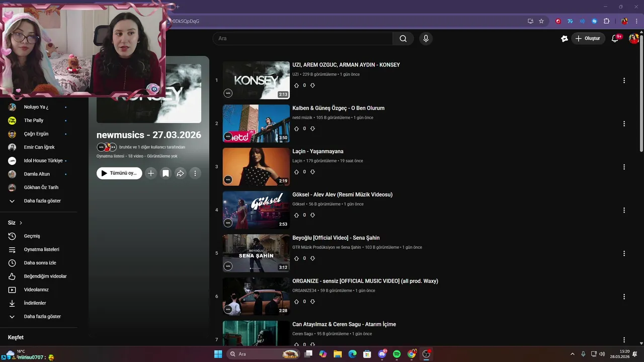This screenshot has width=644, height=362.
Task: Click the title Can Atayılmaz & Ceren Sagu - Atarım İçime
Action: (x=344, y=324)
